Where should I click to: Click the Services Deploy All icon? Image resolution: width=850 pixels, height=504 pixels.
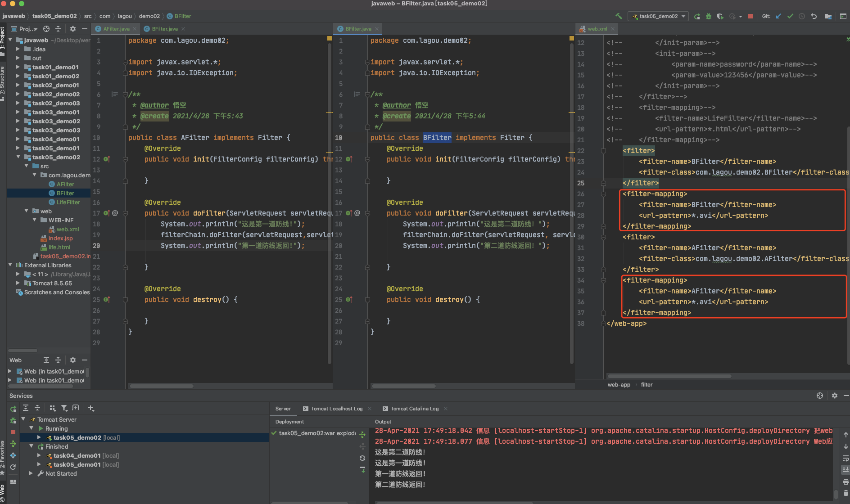click(13, 444)
